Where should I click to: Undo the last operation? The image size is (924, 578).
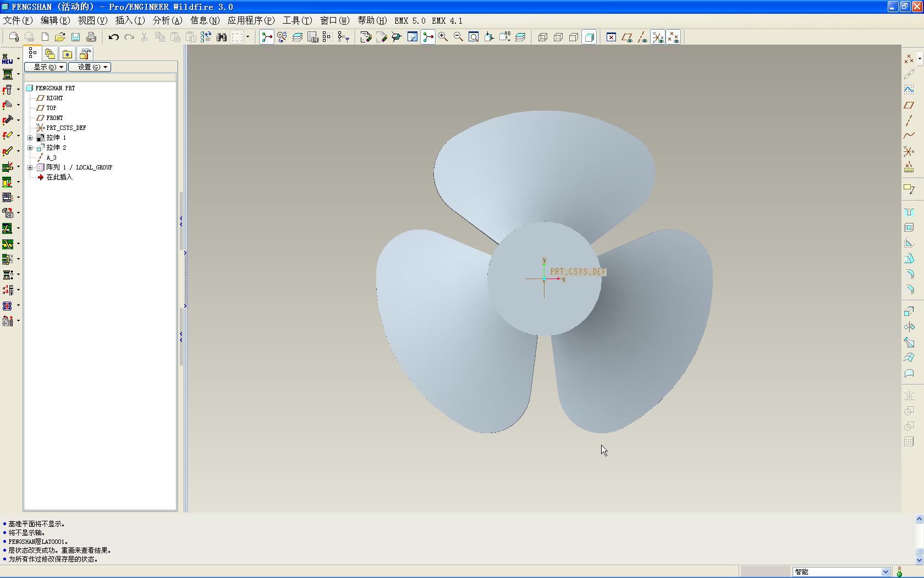click(x=114, y=37)
